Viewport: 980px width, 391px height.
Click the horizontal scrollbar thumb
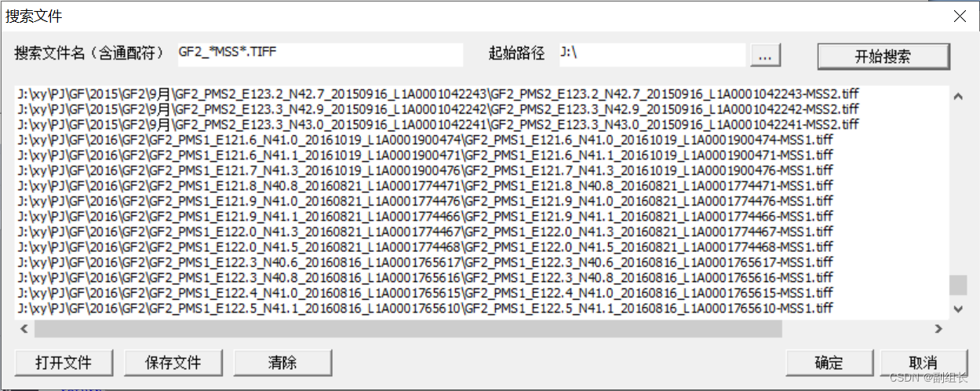click(x=408, y=329)
